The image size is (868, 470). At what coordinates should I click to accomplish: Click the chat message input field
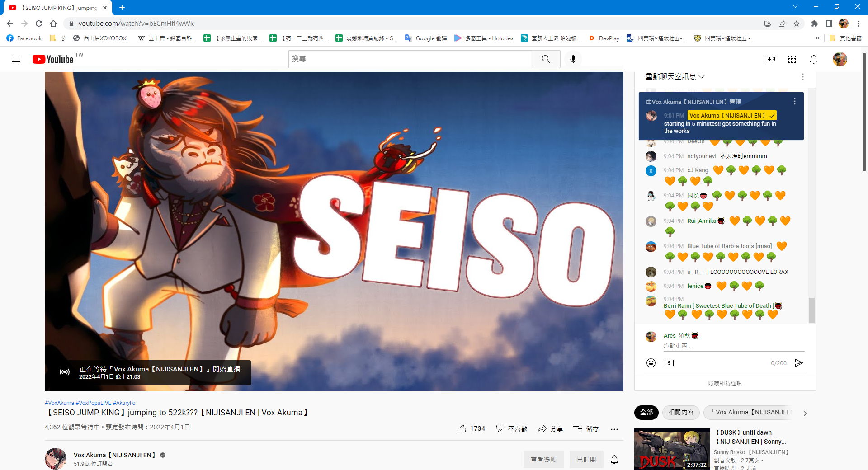pyautogui.click(x=734, y=346)
